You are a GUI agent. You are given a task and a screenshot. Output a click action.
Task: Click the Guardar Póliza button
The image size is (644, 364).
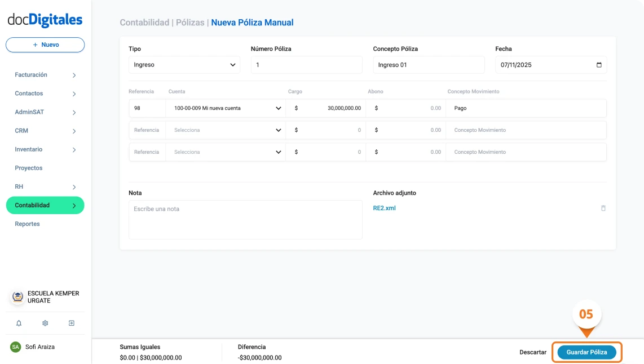[586, 352]
